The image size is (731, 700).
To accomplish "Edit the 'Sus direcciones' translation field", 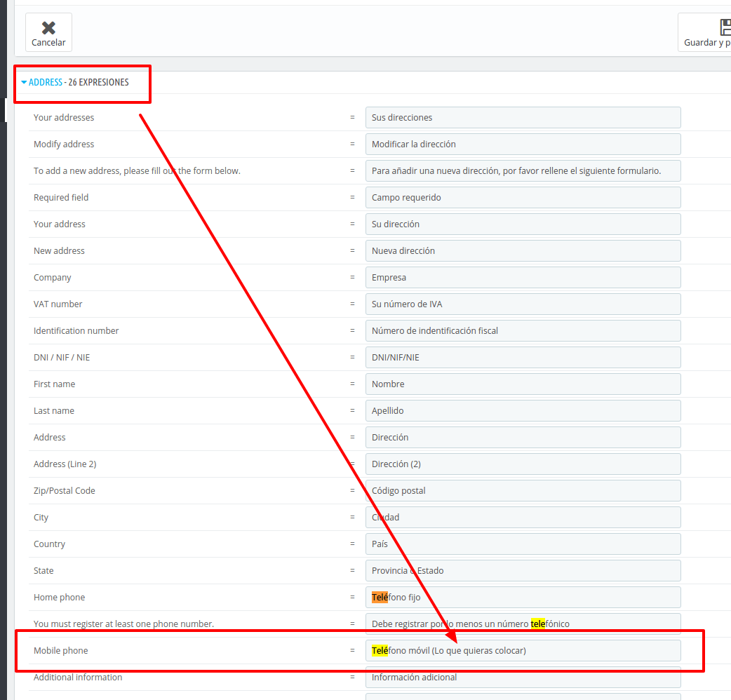I will coord(523,117).
